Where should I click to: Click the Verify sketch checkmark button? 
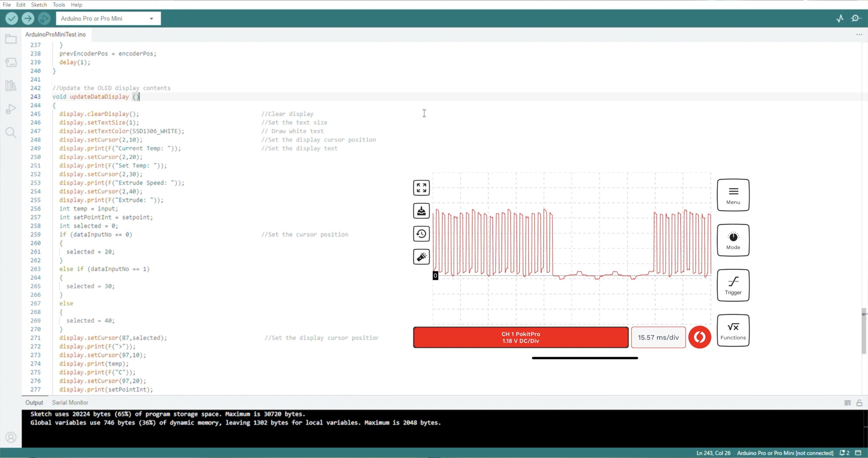12,18
